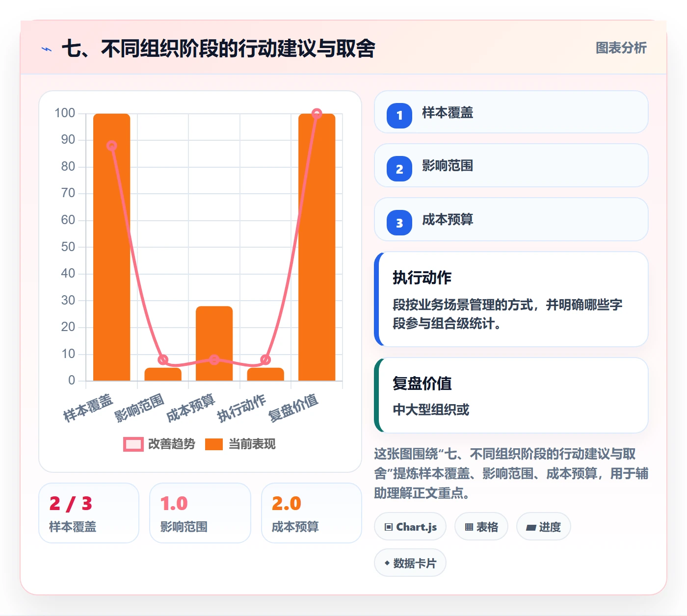Click the 成本预算 orange bar in chart

pos(214,343)
